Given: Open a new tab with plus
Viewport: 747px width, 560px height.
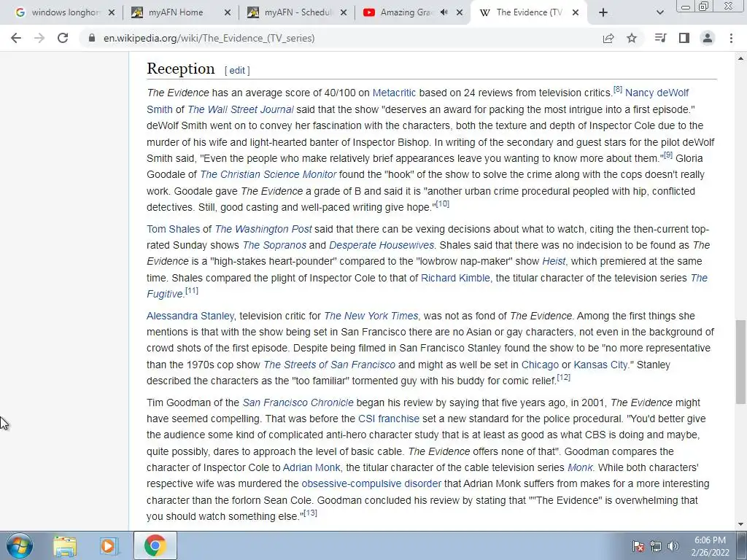Looking at the screenshot, I should pyautogui.click(x=603, y=12).
